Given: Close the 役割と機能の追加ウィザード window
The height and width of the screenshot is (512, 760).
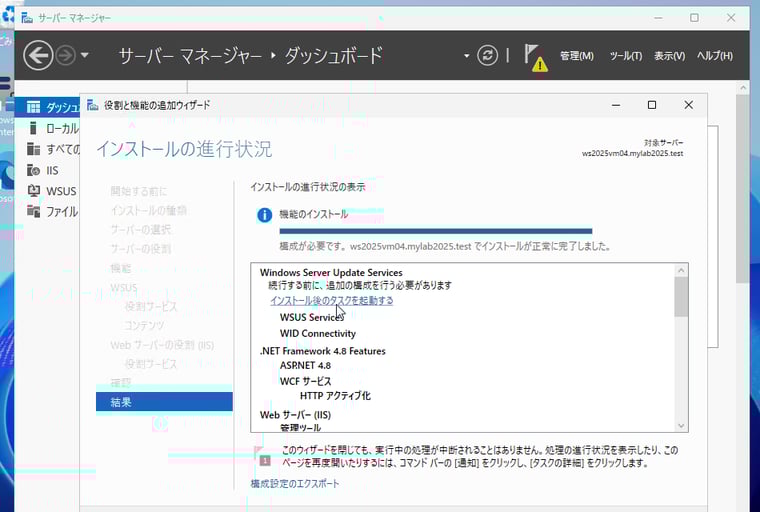Looking at the screenshot, I should (688, 105).
